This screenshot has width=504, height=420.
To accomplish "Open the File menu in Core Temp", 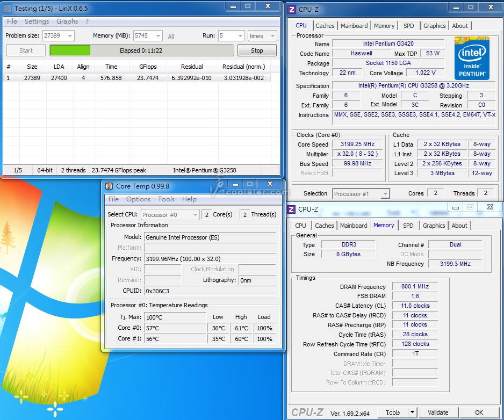I will pyautogui.click(x=113, y=199).
